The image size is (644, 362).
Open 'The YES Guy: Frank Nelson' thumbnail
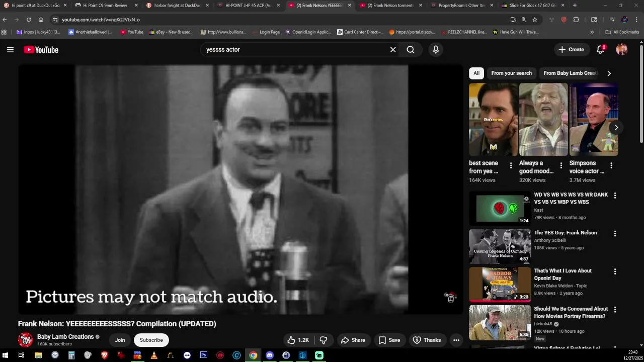[500, 246]
